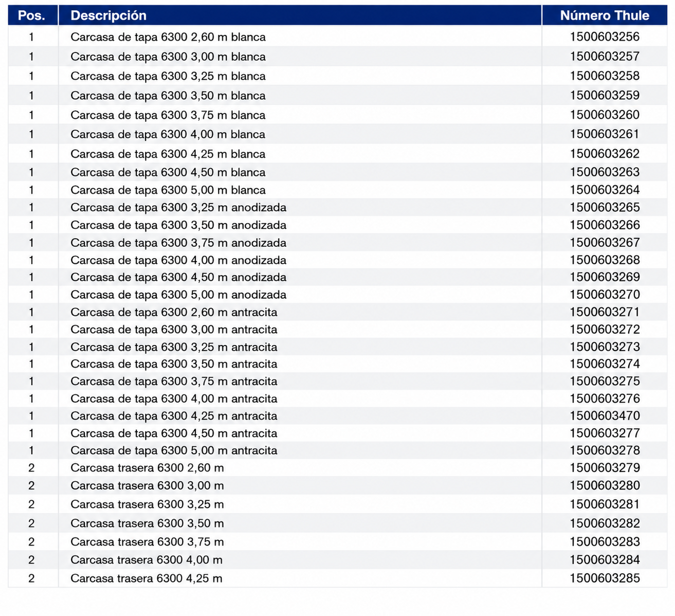This screenshot has height=616, width=675.
Task: Select part number 1500603258
Action: [605, 76]
